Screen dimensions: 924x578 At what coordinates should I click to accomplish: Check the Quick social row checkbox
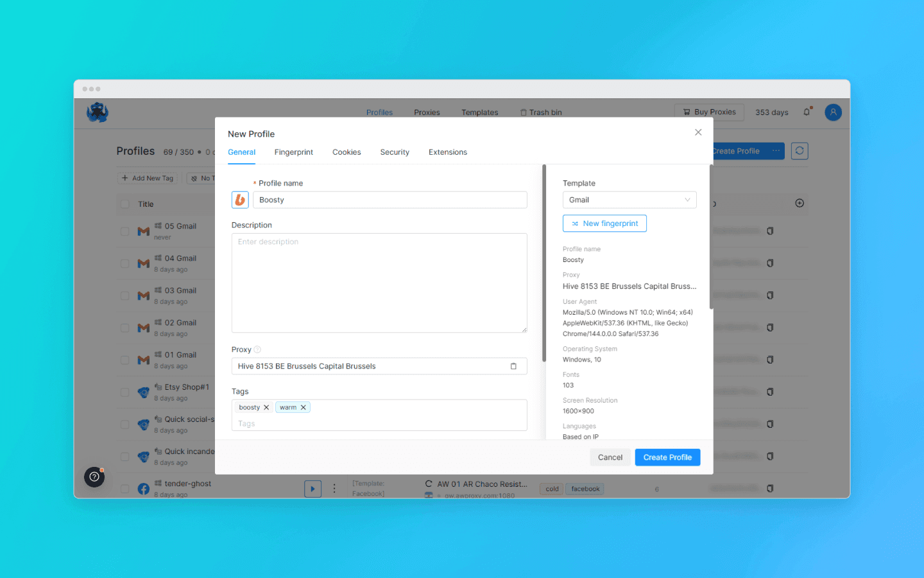point(125,424)
